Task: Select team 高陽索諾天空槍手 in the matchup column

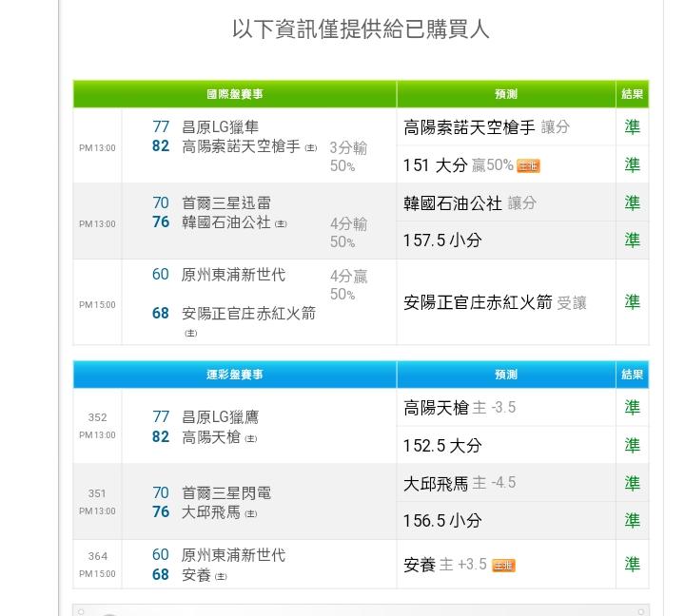Action: (x=241, y=146)
